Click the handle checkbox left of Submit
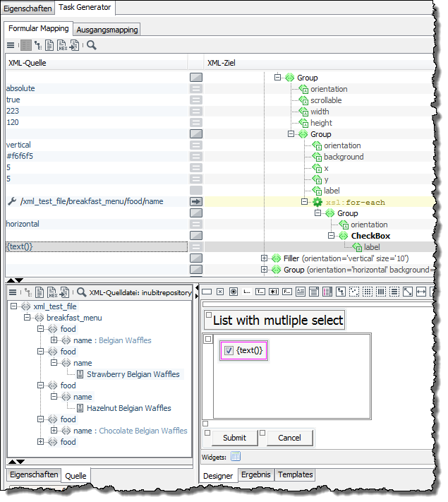 coord(207,433)
